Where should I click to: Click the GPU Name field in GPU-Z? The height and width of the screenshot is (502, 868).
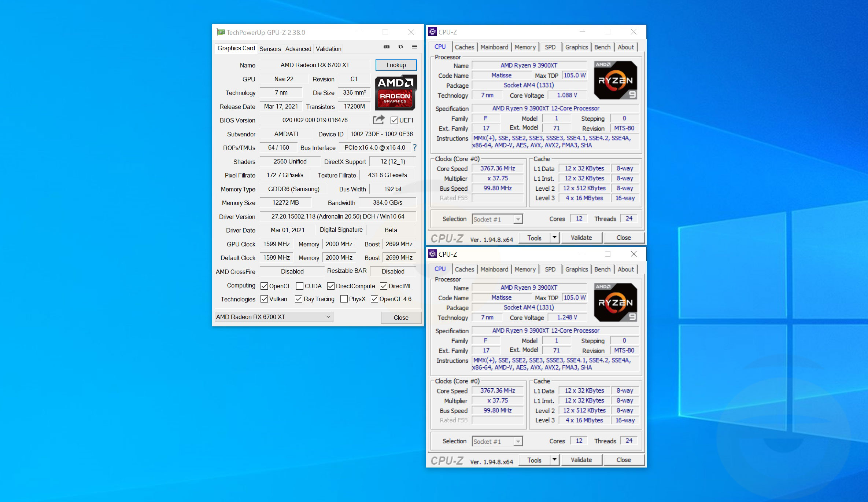(315, 65)
